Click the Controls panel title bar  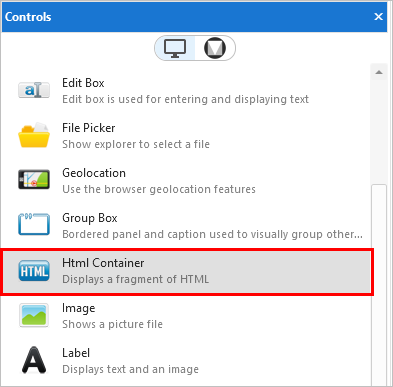point(195,17)
